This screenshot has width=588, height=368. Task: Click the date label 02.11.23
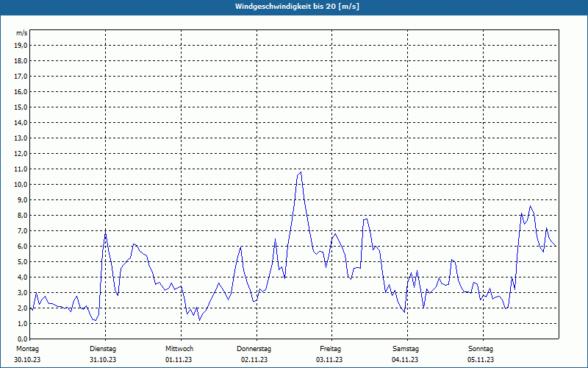[254, 360]
